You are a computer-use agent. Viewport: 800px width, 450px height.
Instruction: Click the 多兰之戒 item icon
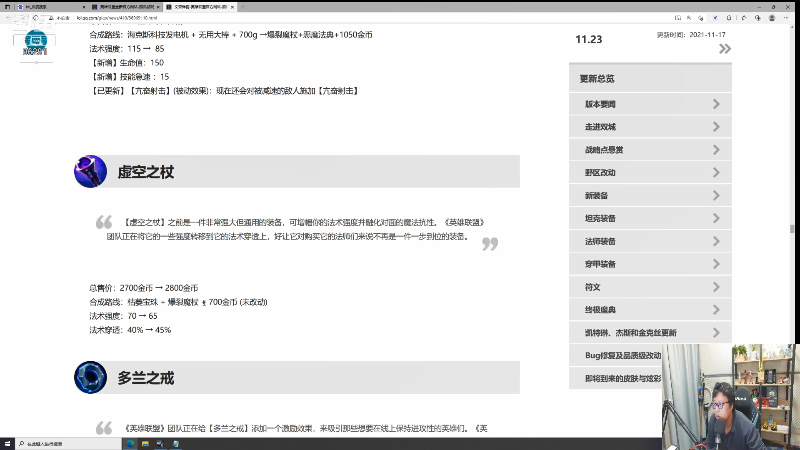[90, 378]
